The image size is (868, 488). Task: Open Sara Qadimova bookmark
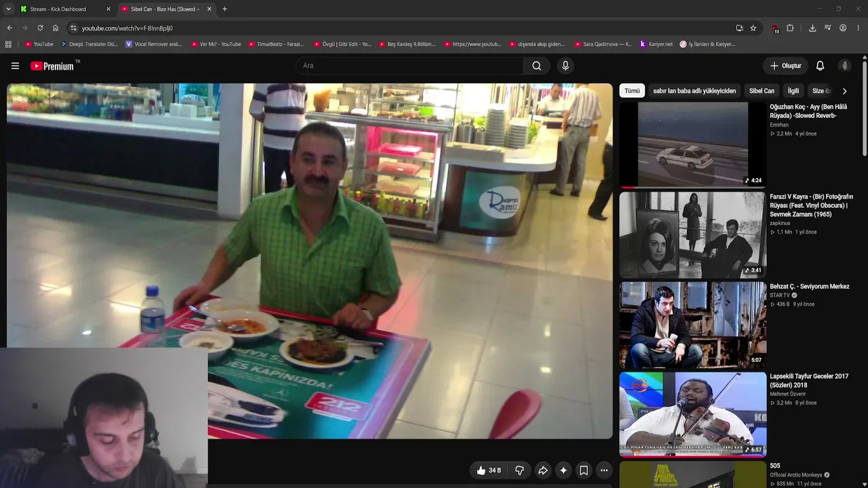[603, 44]
